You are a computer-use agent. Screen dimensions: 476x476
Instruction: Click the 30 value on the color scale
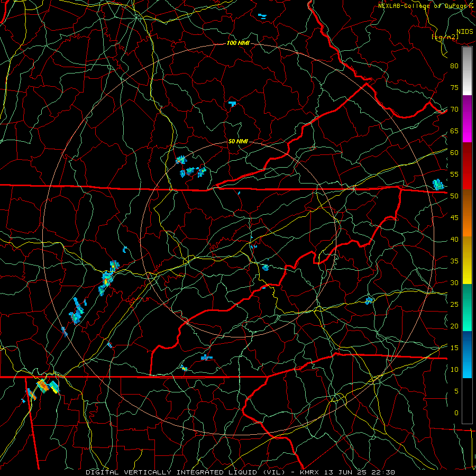[x=454, y=282]
